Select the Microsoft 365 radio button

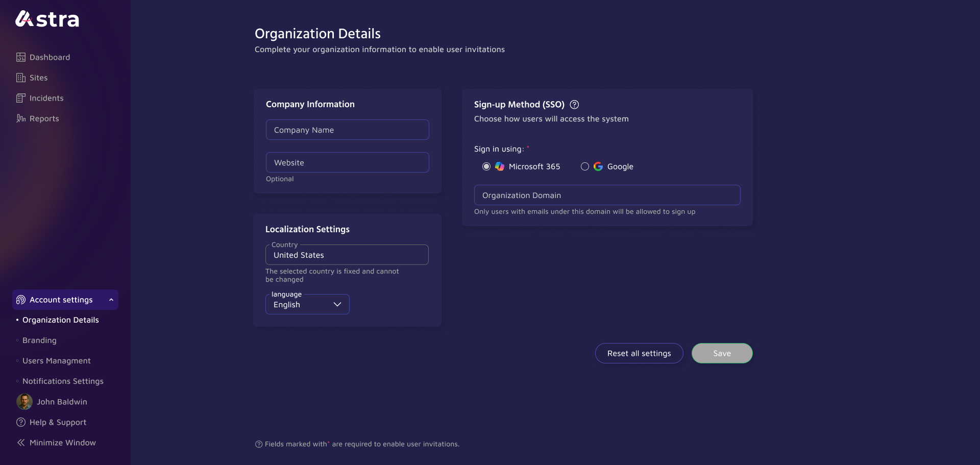coord(486,166)
